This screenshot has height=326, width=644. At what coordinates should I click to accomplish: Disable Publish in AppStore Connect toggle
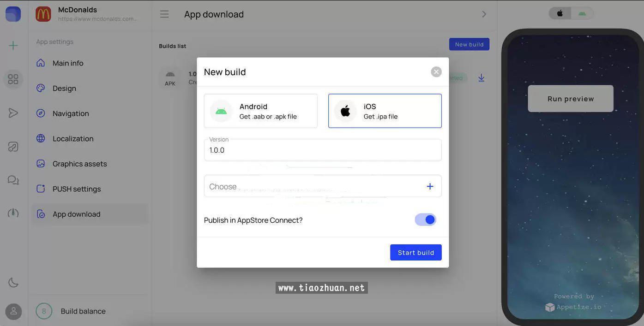pyautogui.click(x=425, y=220)
